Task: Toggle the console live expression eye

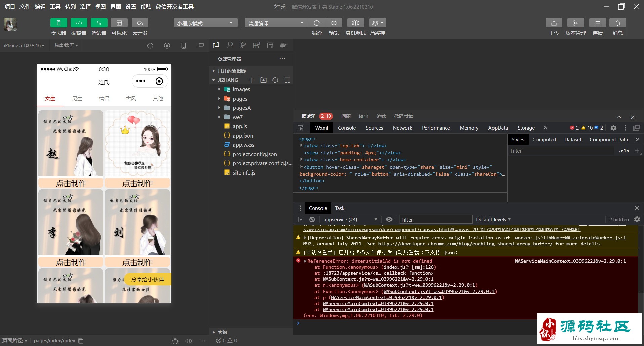Action: 389,219
